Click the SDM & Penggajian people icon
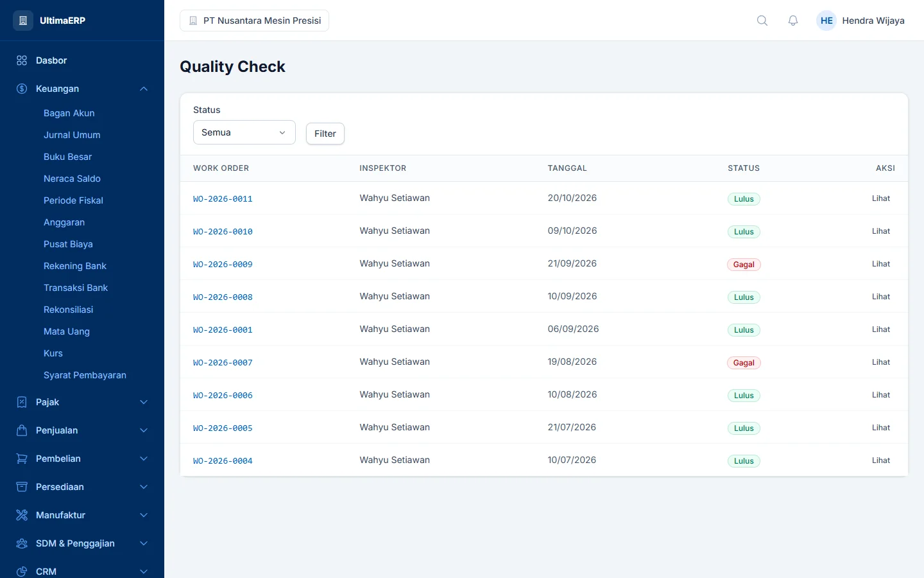The width and height of the screenshot is (924, 578). click(x=22, y=543)
